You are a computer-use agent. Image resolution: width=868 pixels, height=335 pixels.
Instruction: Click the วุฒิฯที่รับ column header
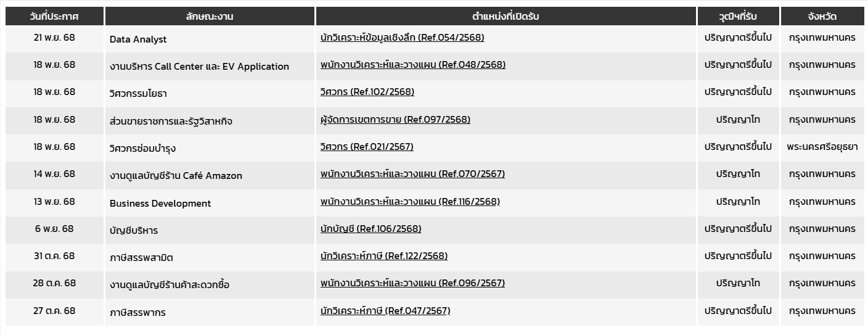tap(738, 16)
